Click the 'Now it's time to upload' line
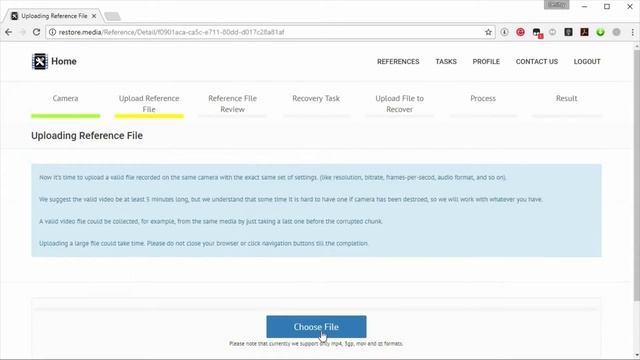 tap(273, 178)
